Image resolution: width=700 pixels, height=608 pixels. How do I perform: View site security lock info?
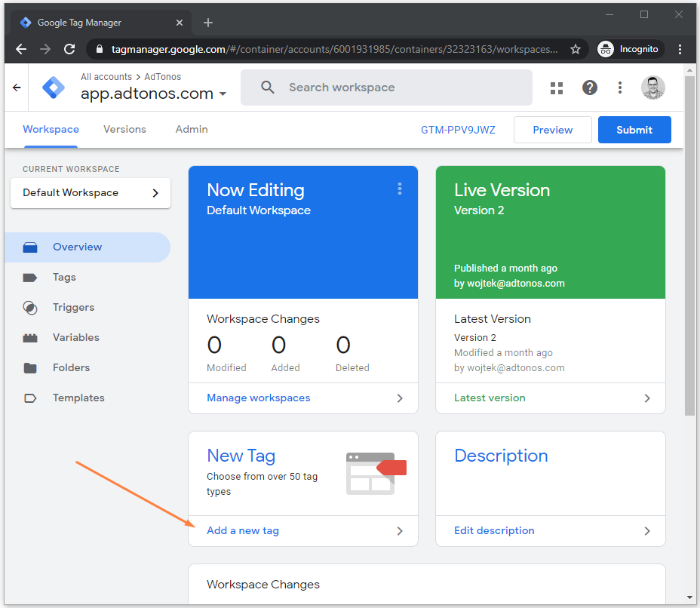(x=100, y=49)
